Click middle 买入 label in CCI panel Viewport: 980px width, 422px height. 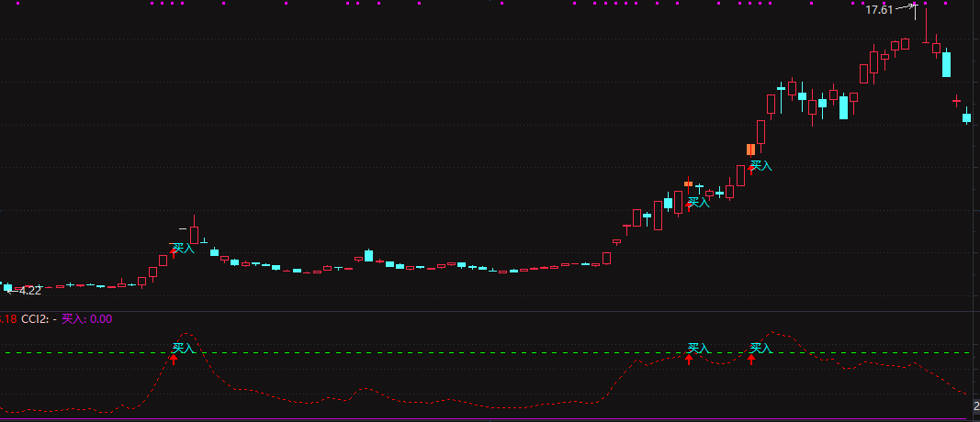[699, 348]
